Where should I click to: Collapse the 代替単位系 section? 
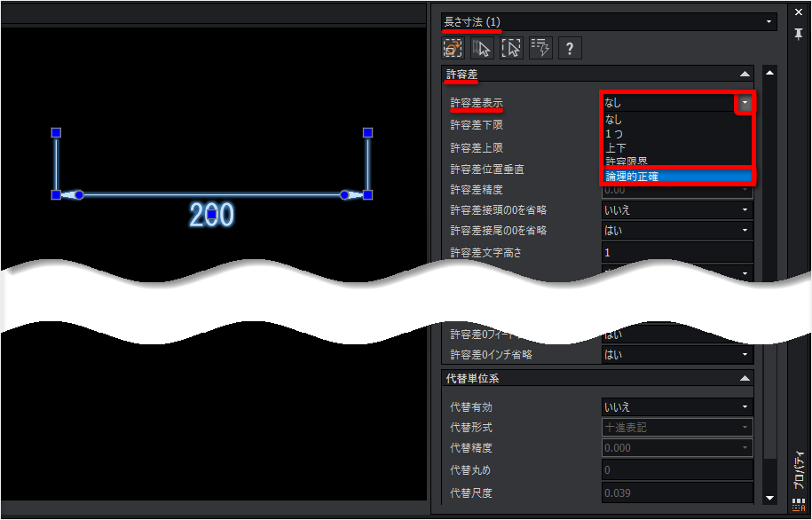(x=745, y=379)
